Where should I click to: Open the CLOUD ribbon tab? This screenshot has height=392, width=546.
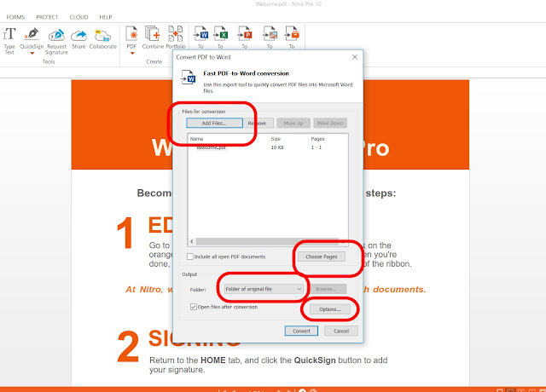click(78, 17)
